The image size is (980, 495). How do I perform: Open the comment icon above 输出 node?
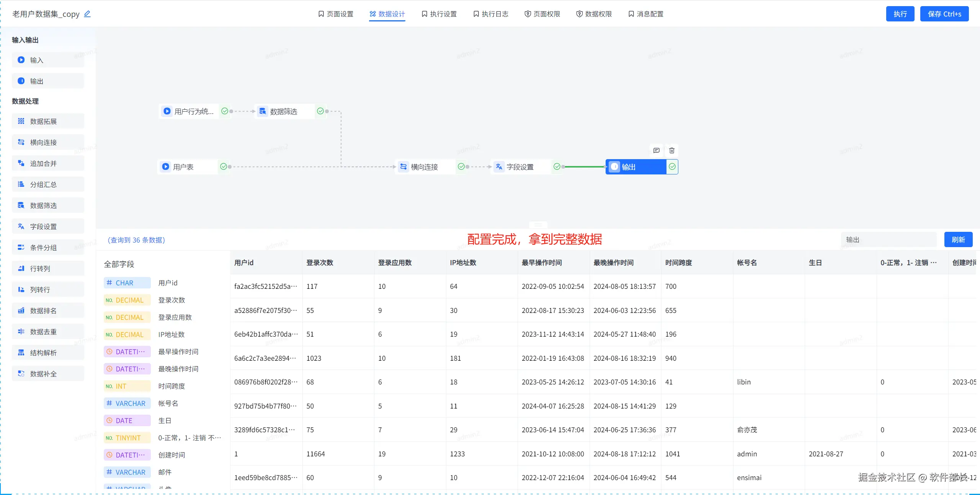656,150
